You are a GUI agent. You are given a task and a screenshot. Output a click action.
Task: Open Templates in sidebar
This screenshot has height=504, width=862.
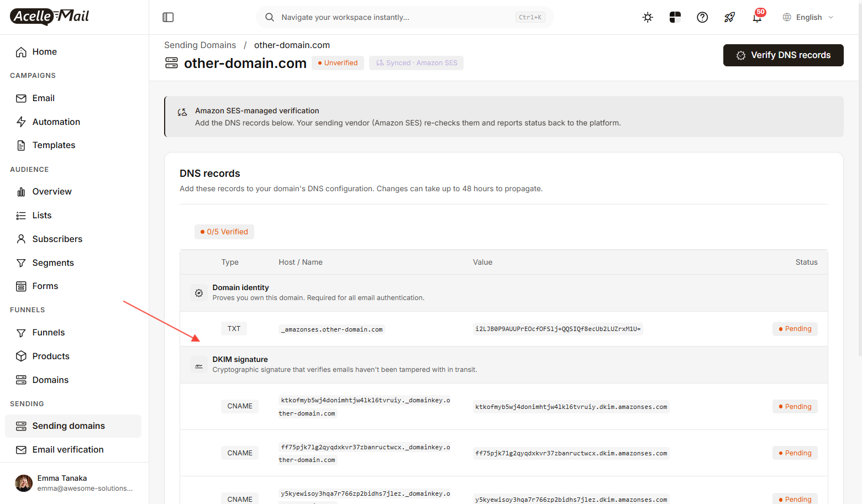coord(73,145)
